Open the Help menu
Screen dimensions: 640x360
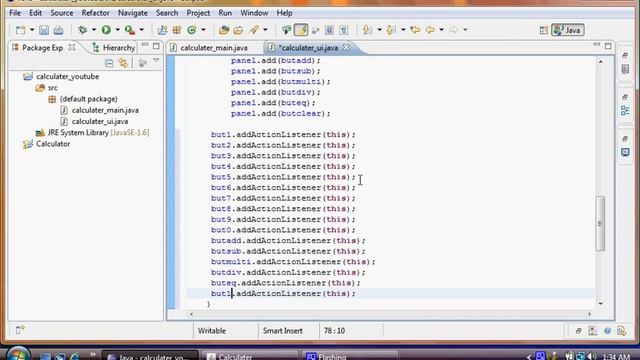click(x=284, y=13)
